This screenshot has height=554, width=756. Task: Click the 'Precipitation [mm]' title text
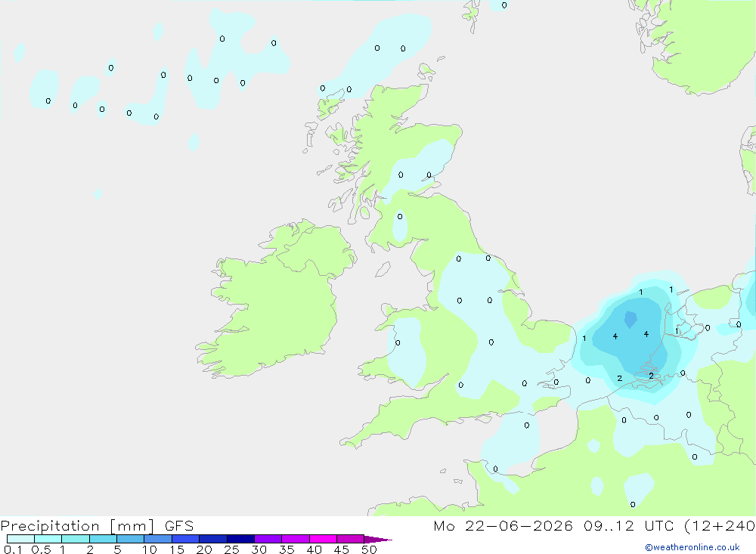point(78,526)
